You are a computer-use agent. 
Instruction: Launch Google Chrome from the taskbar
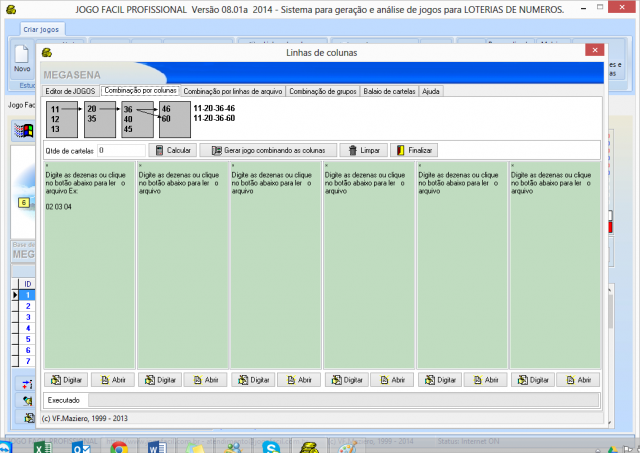118,446
